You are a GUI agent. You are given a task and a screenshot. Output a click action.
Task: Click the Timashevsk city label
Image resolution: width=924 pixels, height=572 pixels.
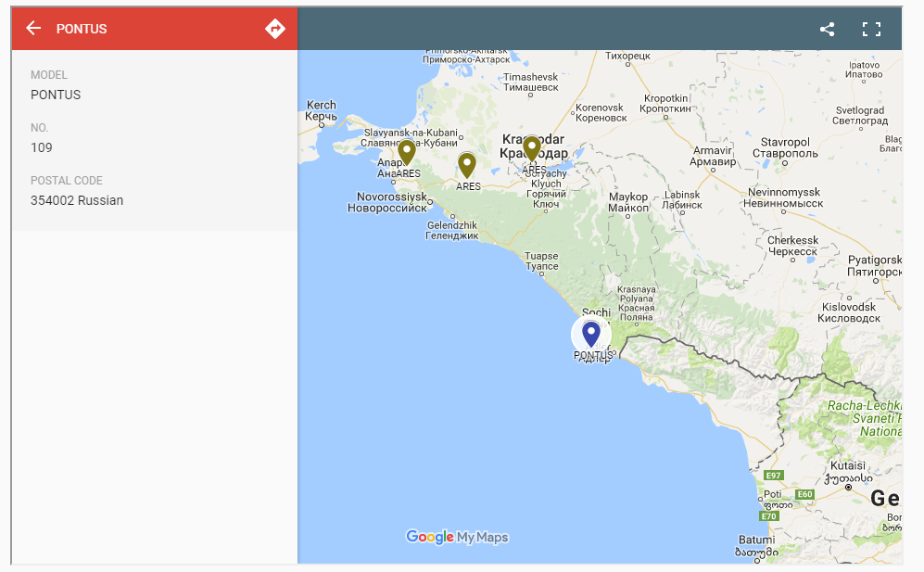(530, 82)
